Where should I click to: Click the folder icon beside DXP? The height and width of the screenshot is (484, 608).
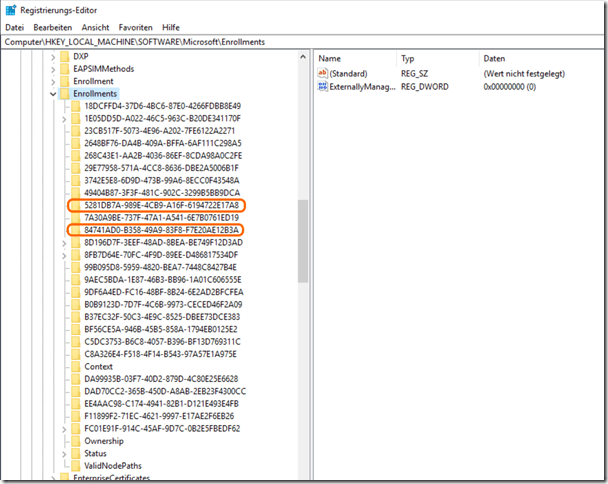pos(64,57)
